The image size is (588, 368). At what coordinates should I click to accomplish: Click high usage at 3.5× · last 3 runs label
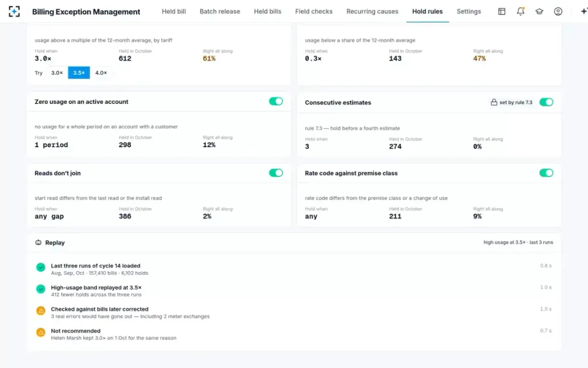coord(518,242)
